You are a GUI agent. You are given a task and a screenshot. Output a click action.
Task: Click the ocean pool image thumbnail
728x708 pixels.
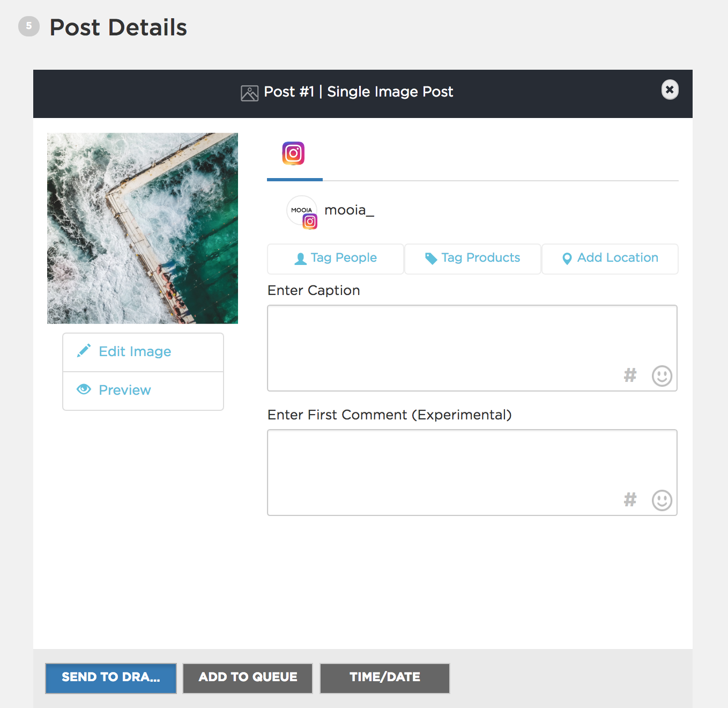pyautogui.click(x=143, y=228)
